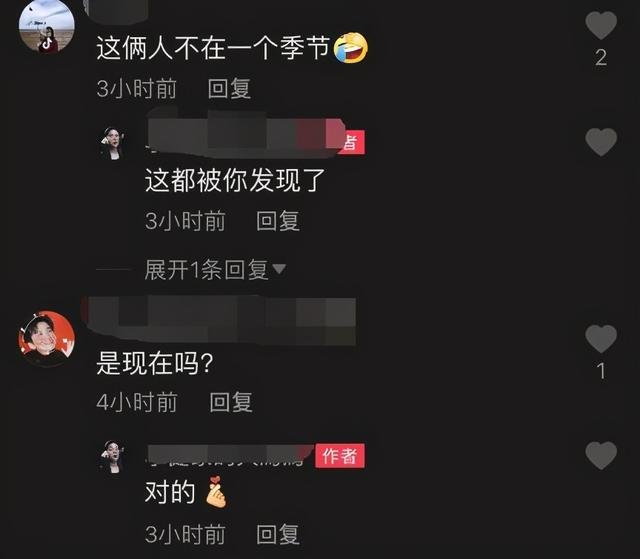
Task: Like the comment 是现在吗?
Action: (601, 339)
